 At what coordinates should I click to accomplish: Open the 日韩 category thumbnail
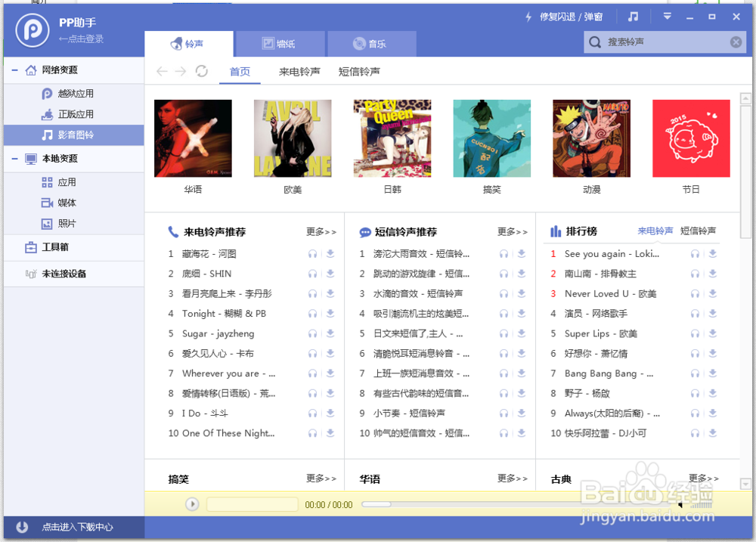[x=392, y=138]
